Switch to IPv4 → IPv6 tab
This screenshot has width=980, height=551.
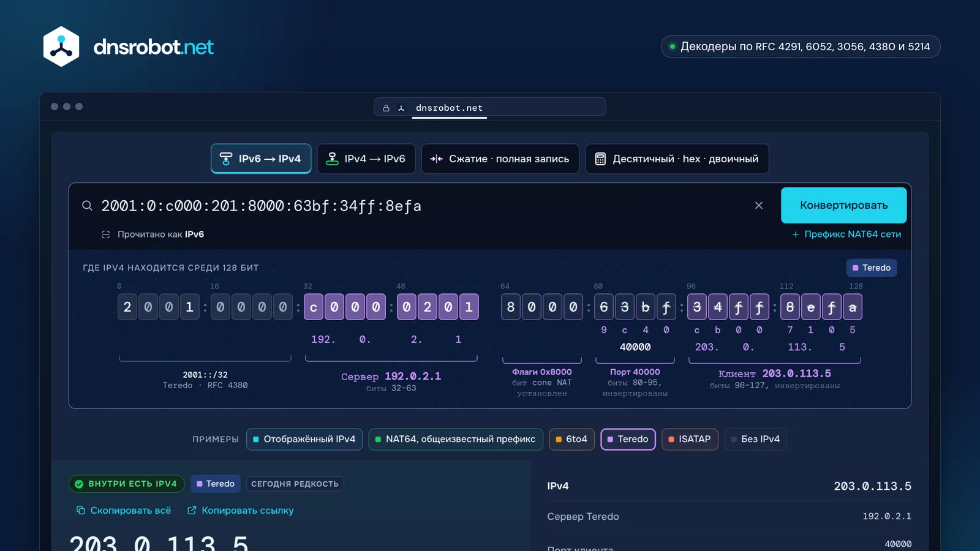[366, 159]
